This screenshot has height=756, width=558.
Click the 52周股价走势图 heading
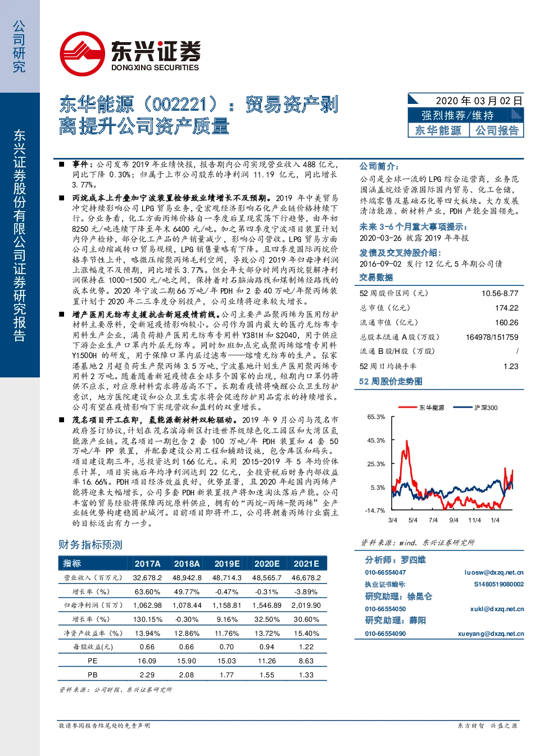click(391, 381)
